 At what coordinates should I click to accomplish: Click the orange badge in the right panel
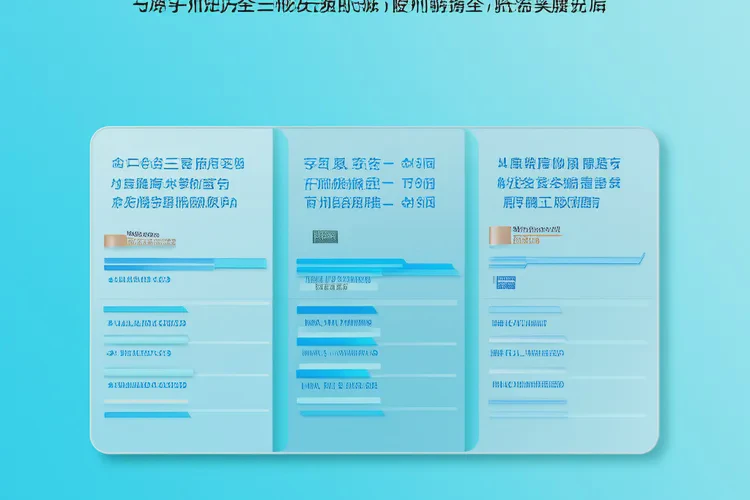click(x=499, y=234)
